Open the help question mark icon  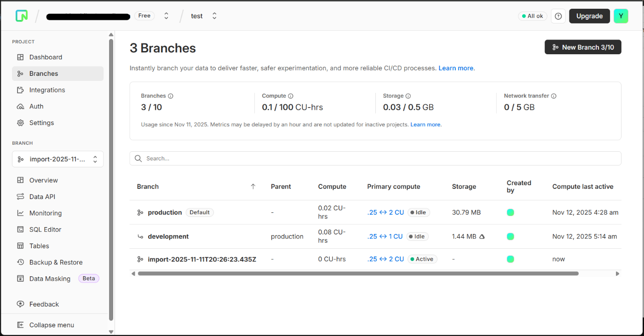[x=558, y=16]
